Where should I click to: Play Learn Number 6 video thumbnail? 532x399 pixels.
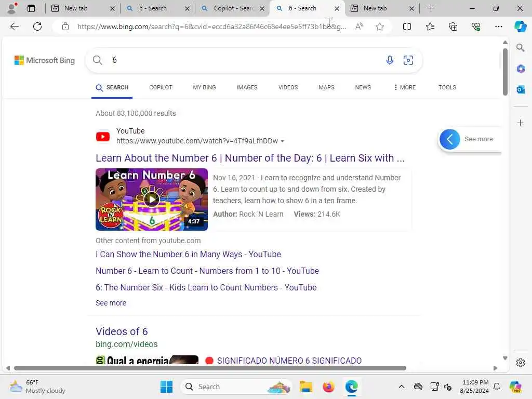[x=152, y=199]
